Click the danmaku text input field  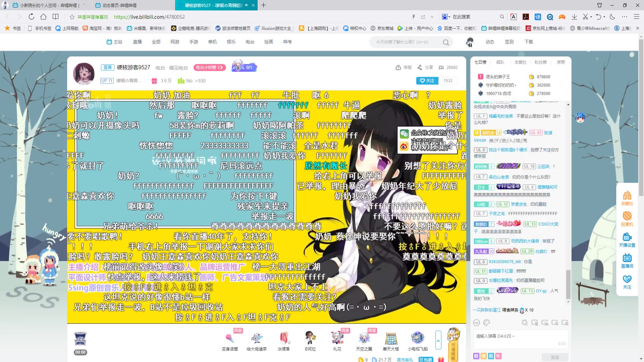point(521,339)
